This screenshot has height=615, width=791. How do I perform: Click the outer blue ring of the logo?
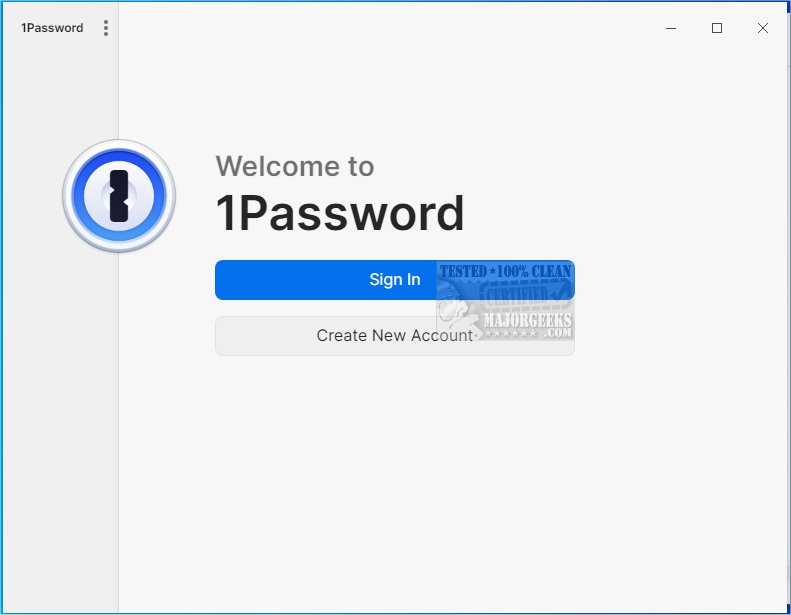[119, 154]
